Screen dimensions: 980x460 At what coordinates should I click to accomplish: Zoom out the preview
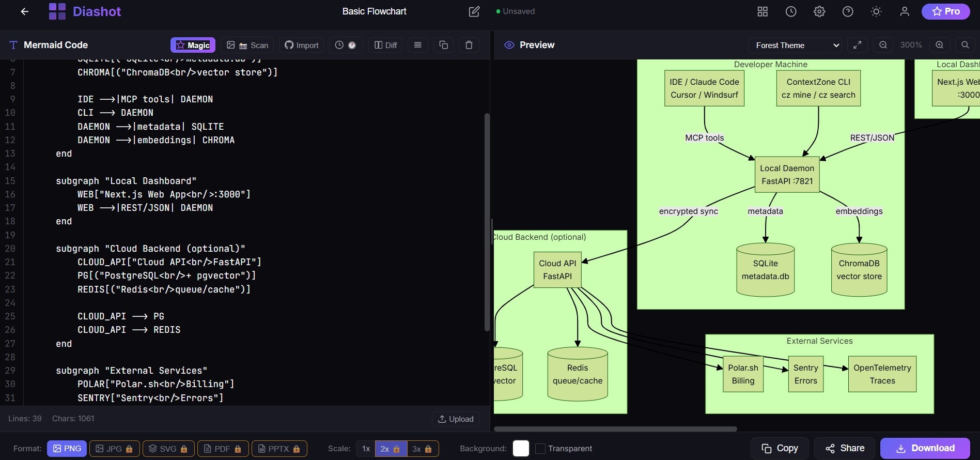click(x=883, y=45)
